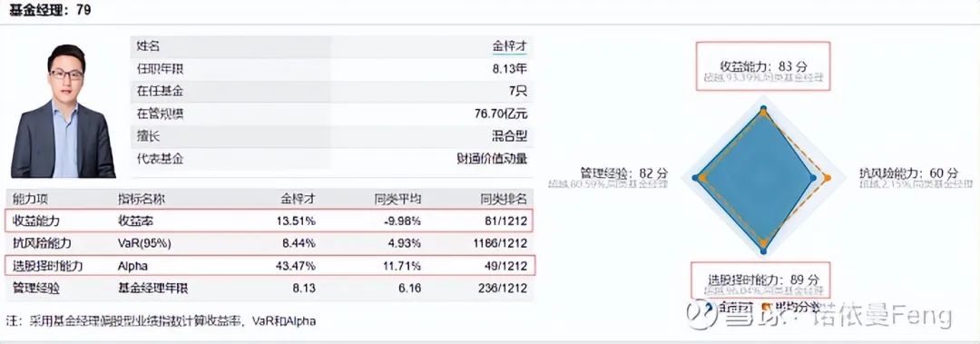Select the right orange radar point for 抗风险能力
This screenshot has width=980, height=344.
[827, 178]
